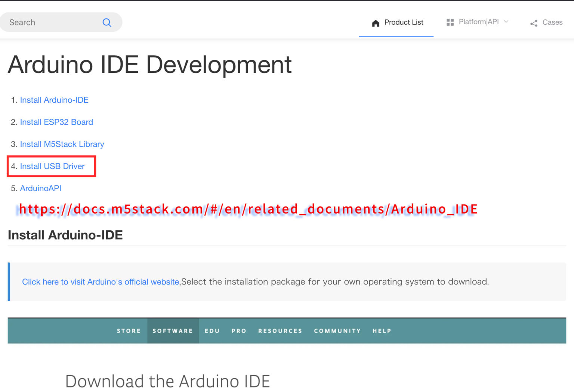The width and height of the screenshot is (574, 392).
Task: Open the Product List tab
Action: point(404,22)
